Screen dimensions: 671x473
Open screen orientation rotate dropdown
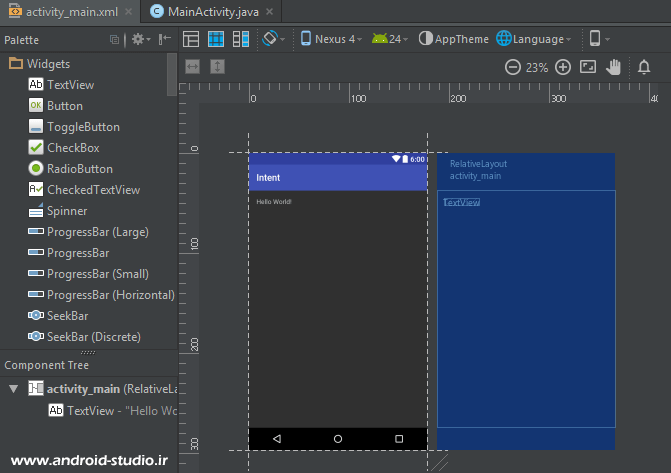click(273, 39)
